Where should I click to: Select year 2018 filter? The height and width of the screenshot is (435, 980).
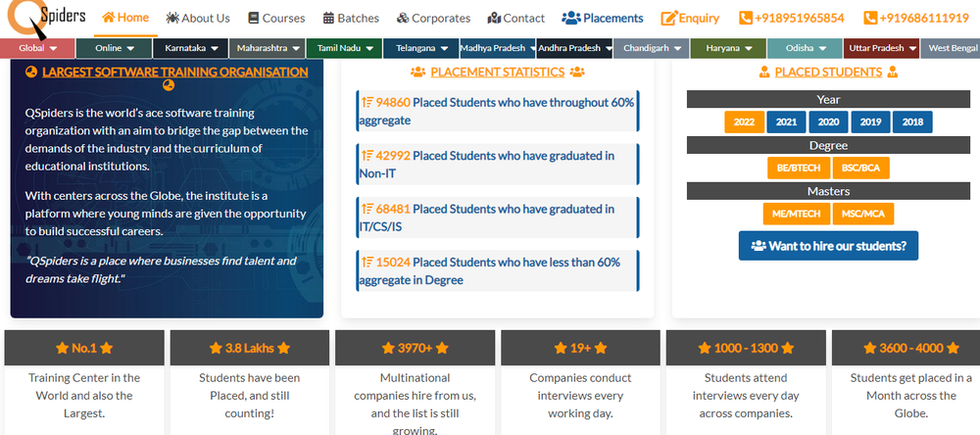pos(912,121)
